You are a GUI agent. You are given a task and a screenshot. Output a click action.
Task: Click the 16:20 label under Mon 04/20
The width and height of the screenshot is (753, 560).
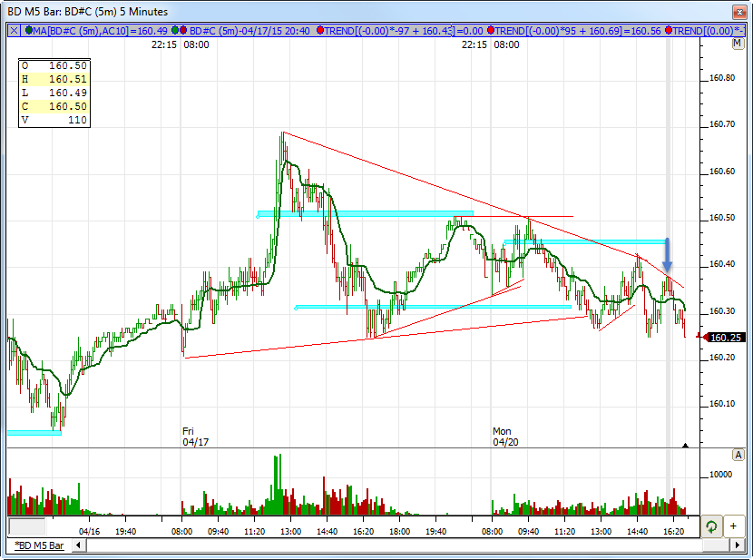(673, 532)
